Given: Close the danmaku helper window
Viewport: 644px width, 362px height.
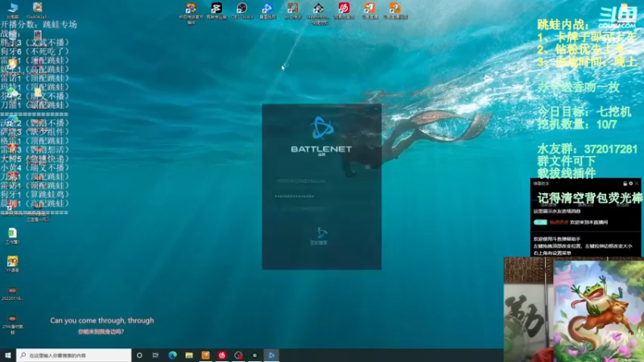Looking at the screenshot, I should point(637,183).
